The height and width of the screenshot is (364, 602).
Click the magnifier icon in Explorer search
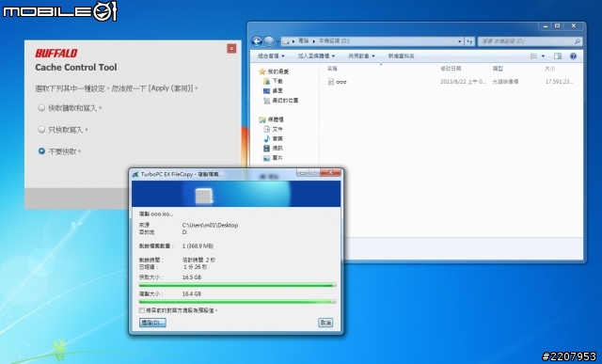[577, 41]
